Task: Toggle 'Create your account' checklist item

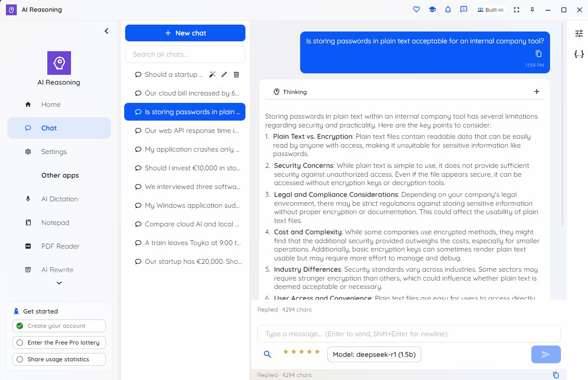Action: tap(59, 326)
